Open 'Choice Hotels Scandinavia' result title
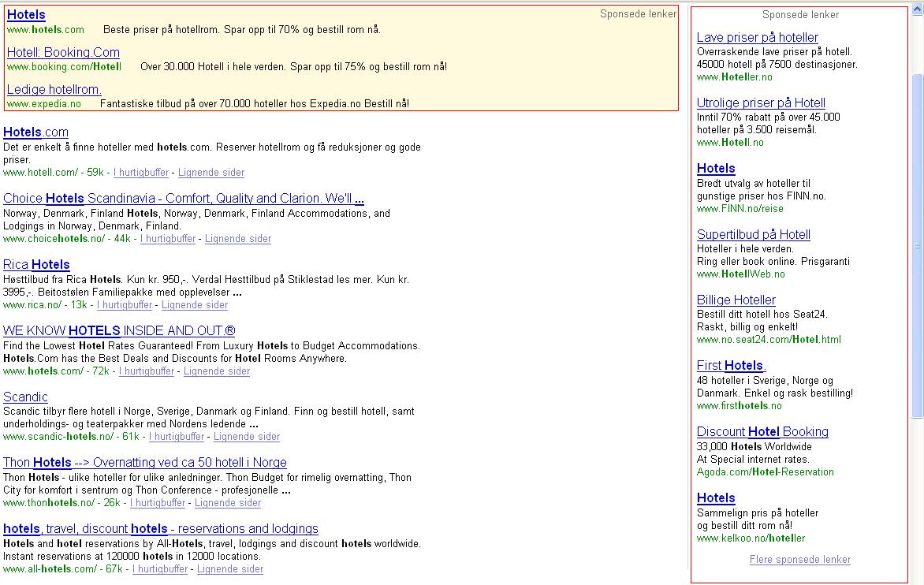924x585 pixels. [183, 198]
